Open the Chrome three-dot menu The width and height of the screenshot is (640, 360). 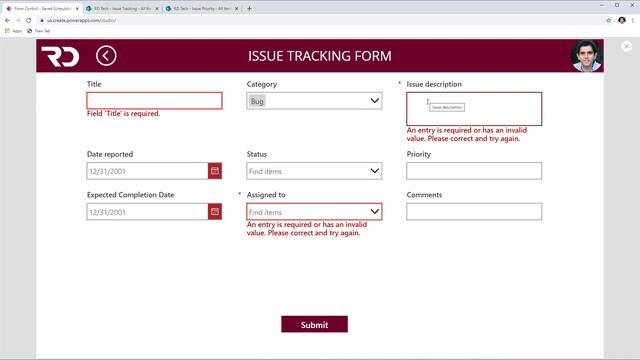(x=633, y=20)
